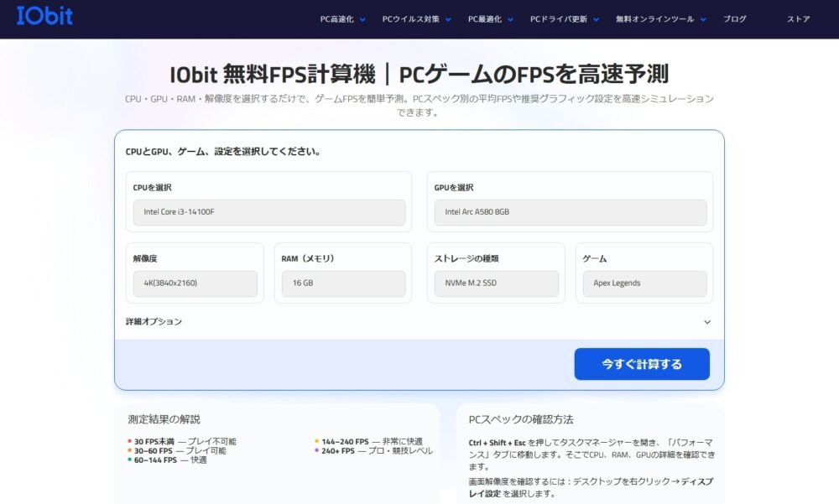Open the GPU selector showing Intel Arc A580 8GB
The width and height of the screenshot is (839, 504).
click(x=571, y=212)
